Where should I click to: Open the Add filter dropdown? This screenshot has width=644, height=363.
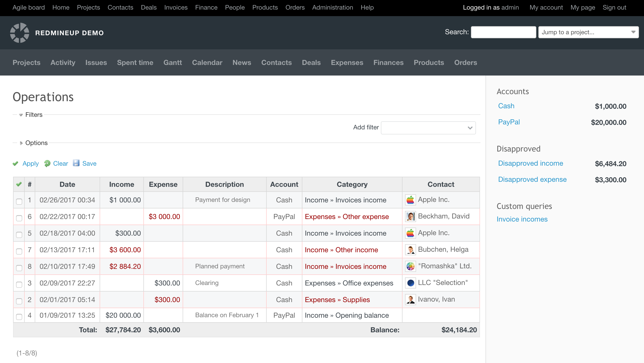tap(428, 128)
